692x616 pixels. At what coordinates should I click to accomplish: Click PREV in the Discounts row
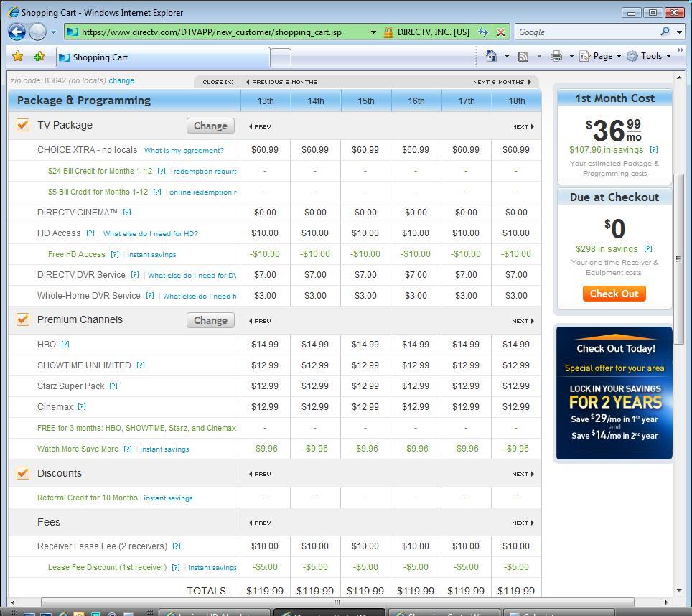(x=260, y=474)
